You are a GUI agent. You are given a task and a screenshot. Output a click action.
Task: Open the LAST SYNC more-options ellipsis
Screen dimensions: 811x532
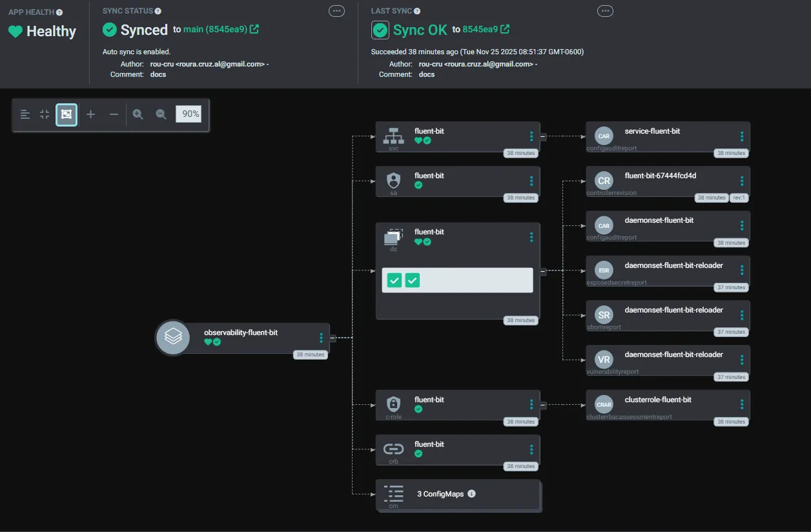(605, 11)
